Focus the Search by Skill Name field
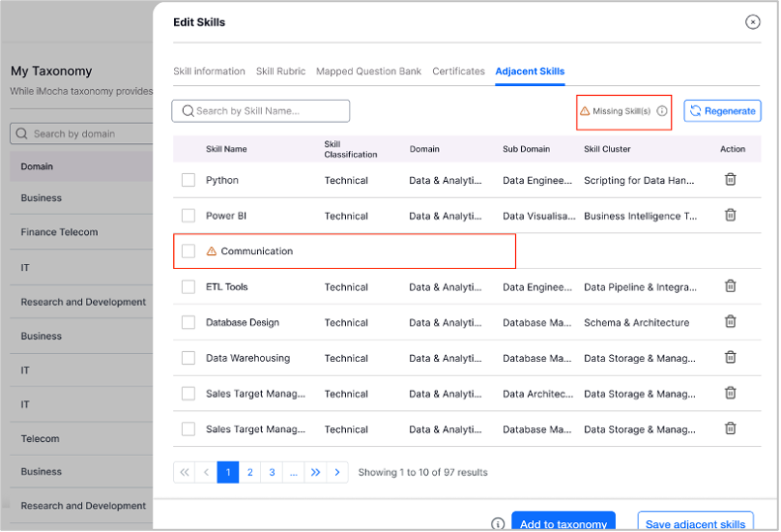This screenshot has height=532, width=781. [261, 111]
